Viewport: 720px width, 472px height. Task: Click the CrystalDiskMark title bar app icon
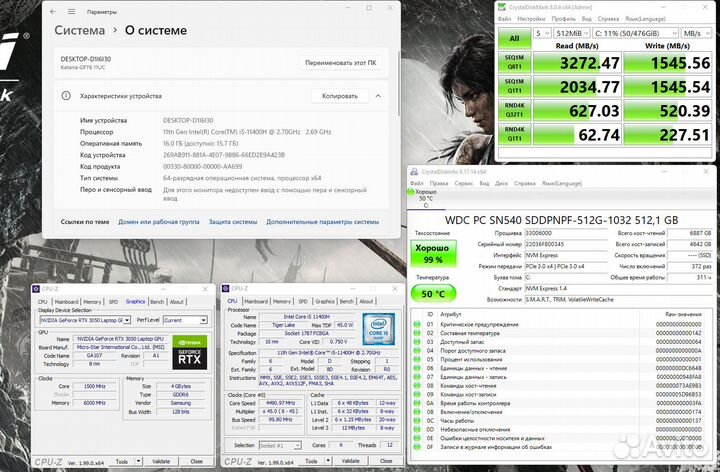click(x=502, y=7)
